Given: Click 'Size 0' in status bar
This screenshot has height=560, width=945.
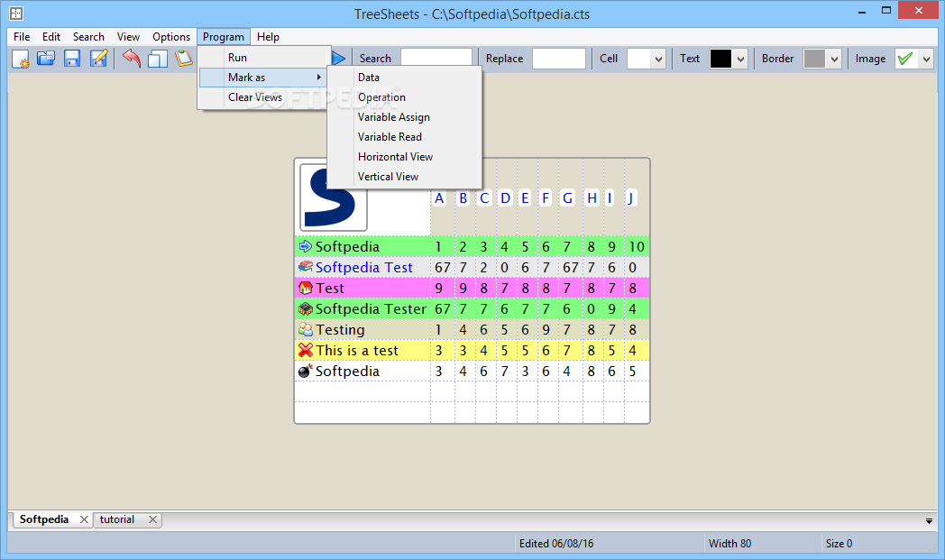Looking at the screenshot, I should (x=839, y=543).
